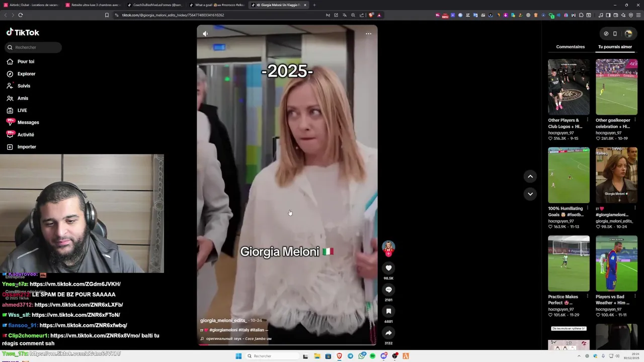Go to the next video with down chevron

[530, 194]
